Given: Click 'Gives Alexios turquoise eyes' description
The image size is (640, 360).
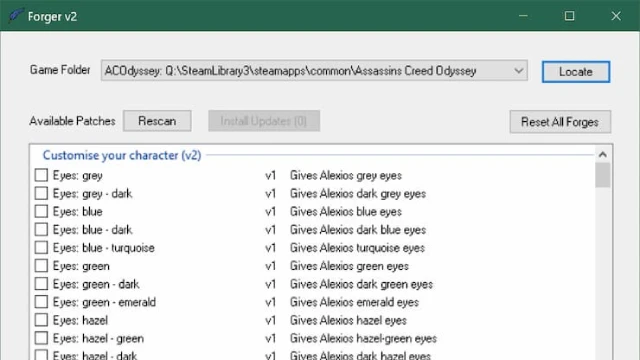Looking at the screenshot, I should click(x=357, y=248).
